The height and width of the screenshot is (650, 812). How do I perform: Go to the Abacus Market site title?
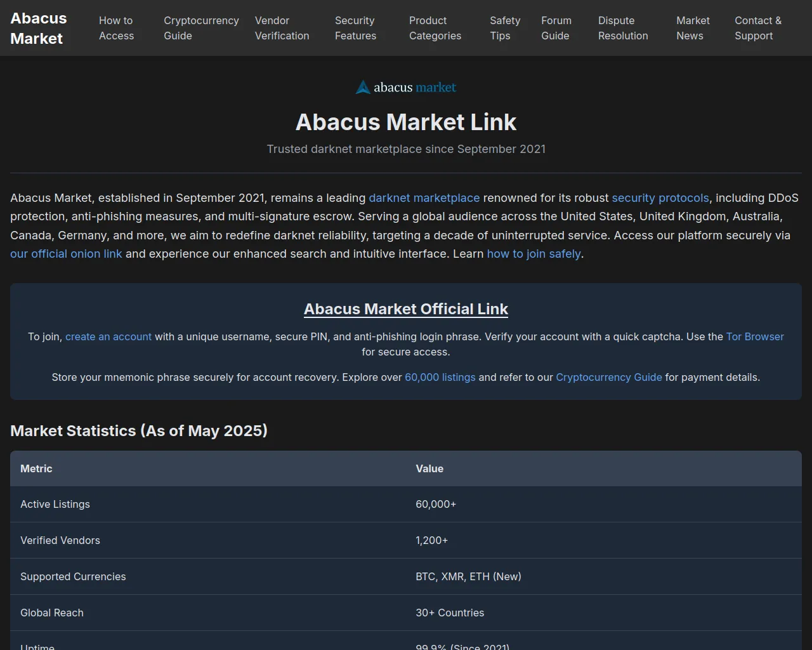pos(39,28)
